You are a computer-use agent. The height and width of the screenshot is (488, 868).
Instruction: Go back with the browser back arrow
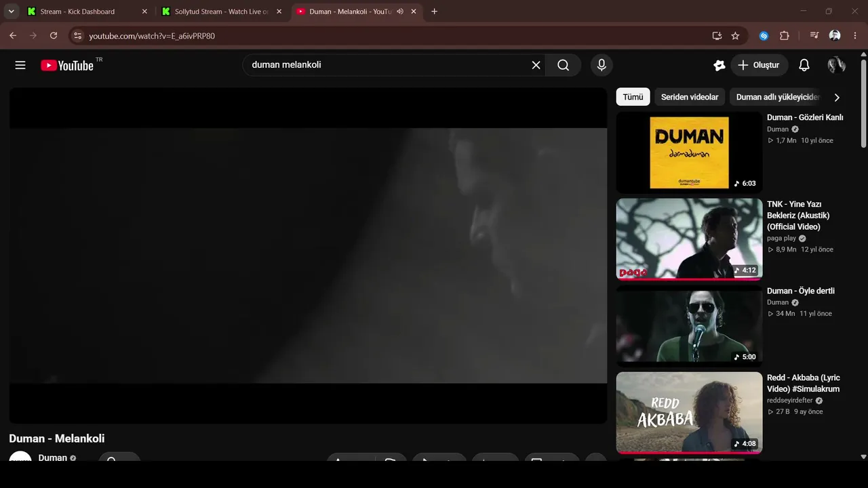click(13, 36)
